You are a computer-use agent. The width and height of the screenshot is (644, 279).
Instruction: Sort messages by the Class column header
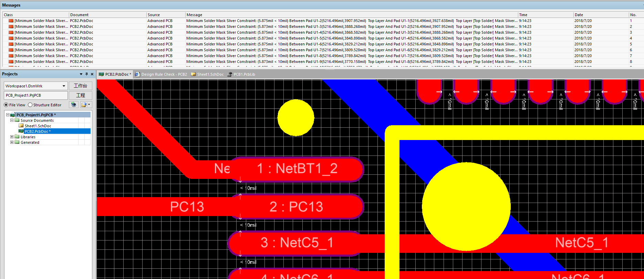(x=36, y=15)
